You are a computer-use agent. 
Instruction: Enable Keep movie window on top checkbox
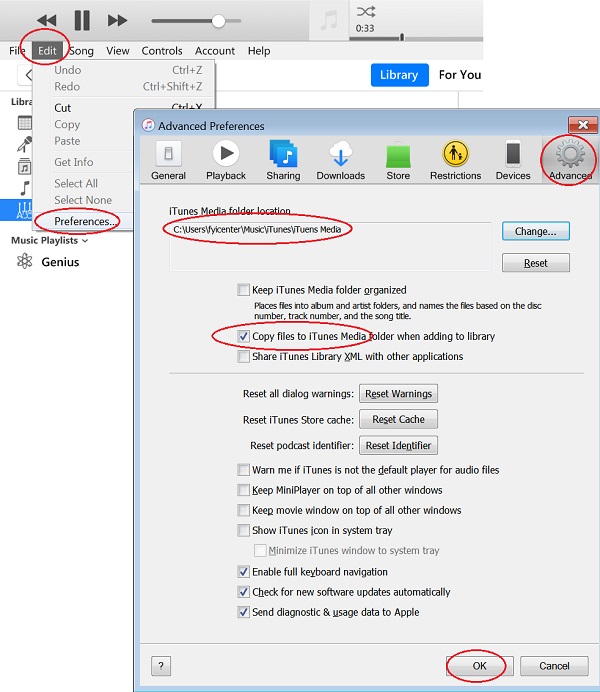[x=243, y=510]
